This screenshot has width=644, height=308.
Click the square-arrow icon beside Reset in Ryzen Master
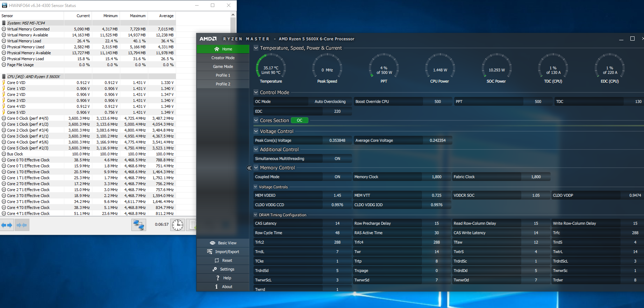click(x=217, y=260)
